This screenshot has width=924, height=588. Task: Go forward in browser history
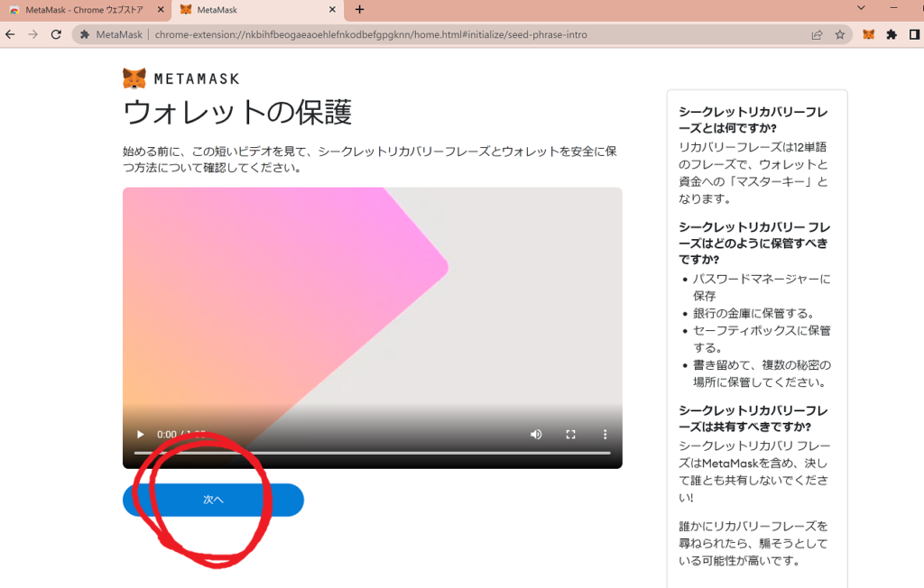pos(33,35)
